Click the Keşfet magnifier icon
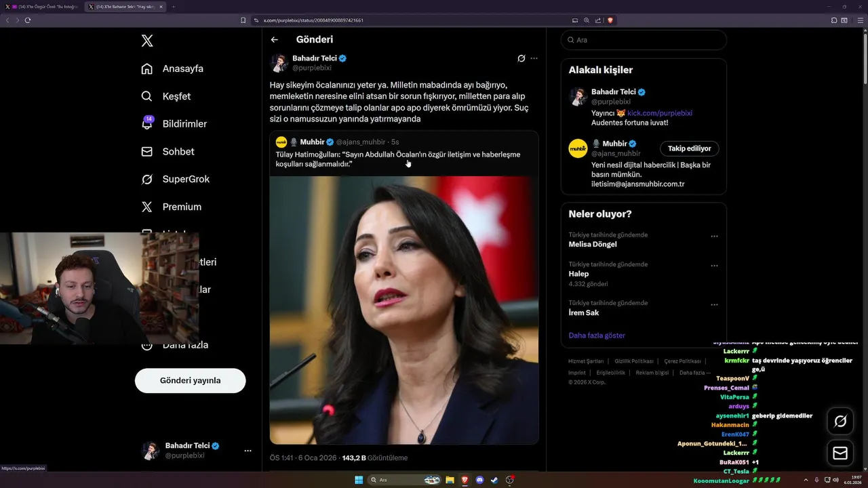 pos(146,96)
